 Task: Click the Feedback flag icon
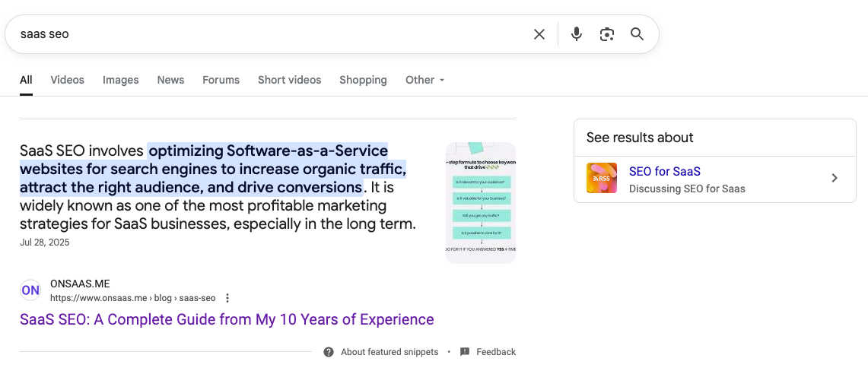tap(465, 352)
